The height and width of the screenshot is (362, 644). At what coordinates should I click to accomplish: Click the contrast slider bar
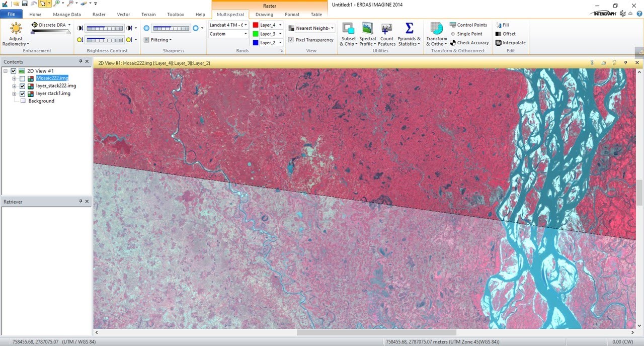pos(105,40)
